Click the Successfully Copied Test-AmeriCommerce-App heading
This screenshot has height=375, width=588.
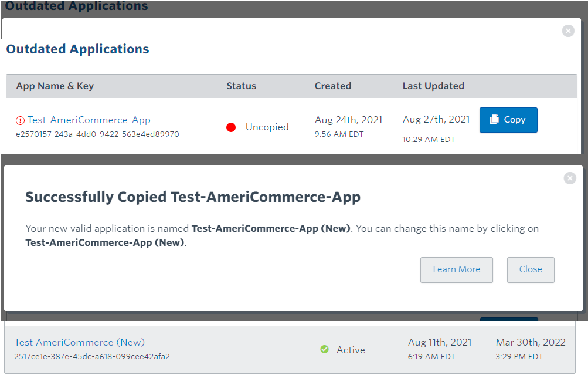(x=193, y=197)
